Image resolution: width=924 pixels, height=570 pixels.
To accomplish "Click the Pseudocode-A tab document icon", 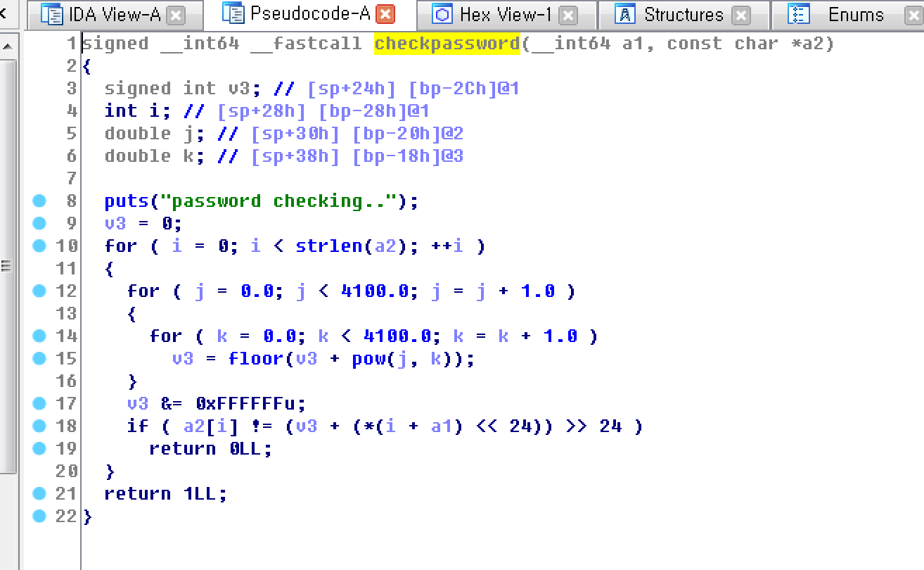I will (x=234, y=13).
